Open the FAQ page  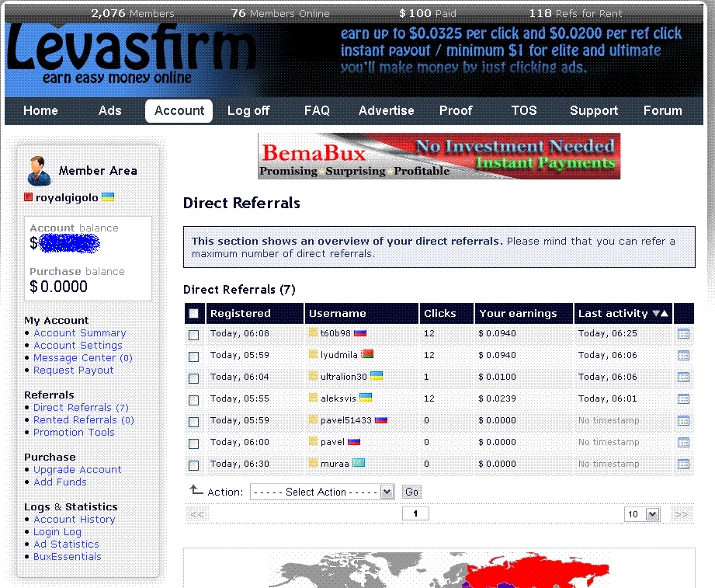(x=317, y=111)
